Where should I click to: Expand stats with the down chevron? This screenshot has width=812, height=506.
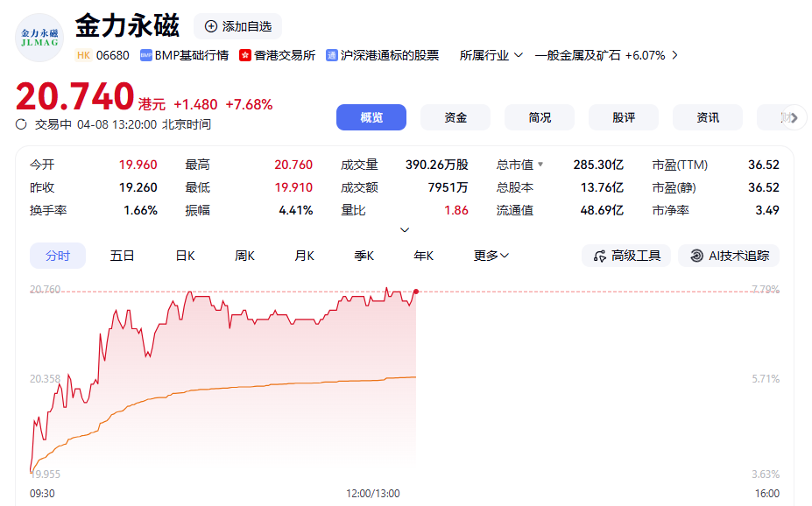click(405, 229)
